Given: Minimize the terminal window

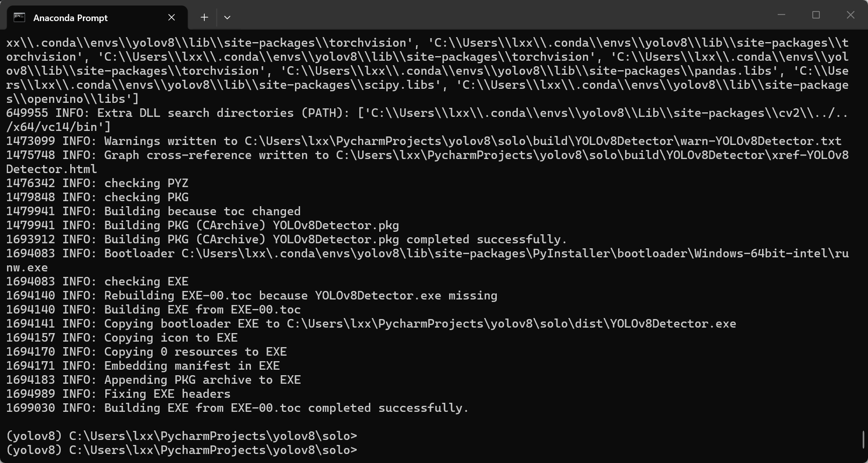Looking at the screenshot, I should (781, 15).
